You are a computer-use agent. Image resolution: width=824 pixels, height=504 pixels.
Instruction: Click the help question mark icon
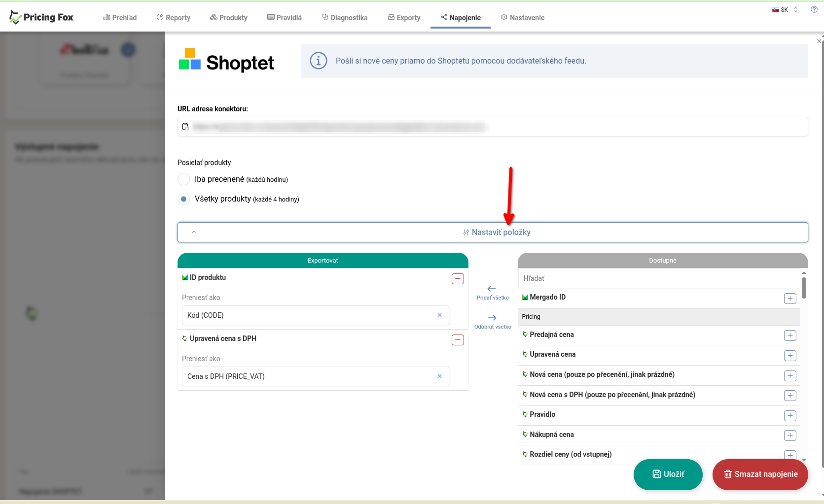814,10
